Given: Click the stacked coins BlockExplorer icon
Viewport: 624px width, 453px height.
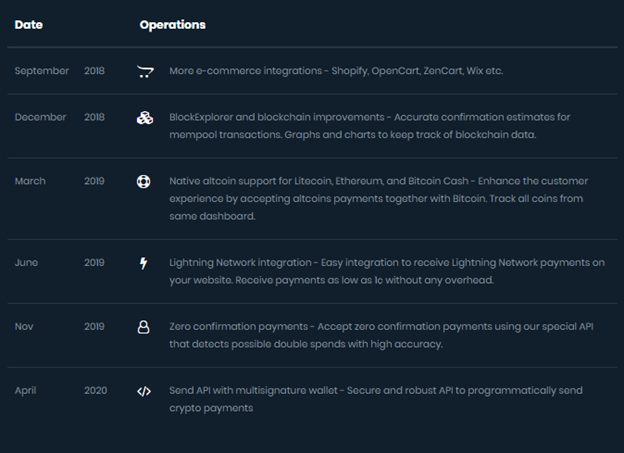Looking at the screenshot, I should (x=144, y=118).
